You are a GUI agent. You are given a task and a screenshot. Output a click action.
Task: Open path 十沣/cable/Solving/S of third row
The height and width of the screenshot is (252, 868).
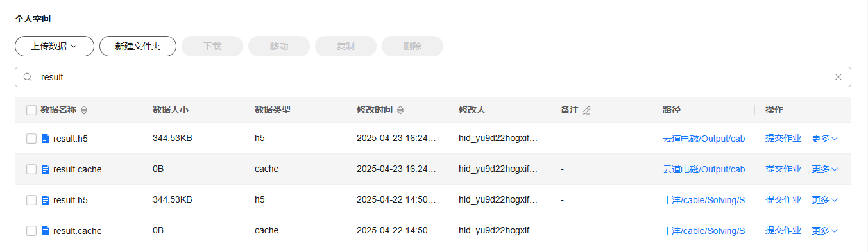(x=704, y=200)
